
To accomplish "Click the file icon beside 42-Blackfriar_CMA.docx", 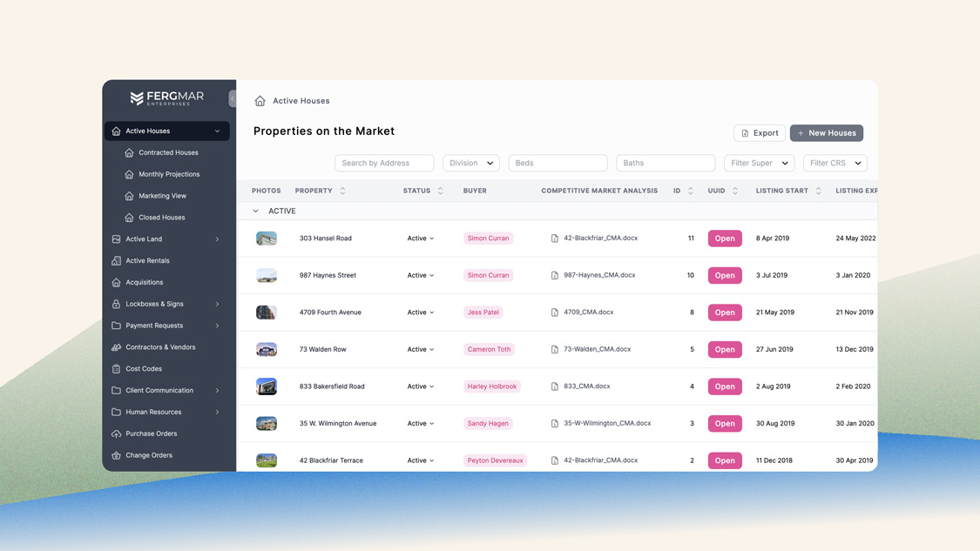I will [x=557, y=238].
